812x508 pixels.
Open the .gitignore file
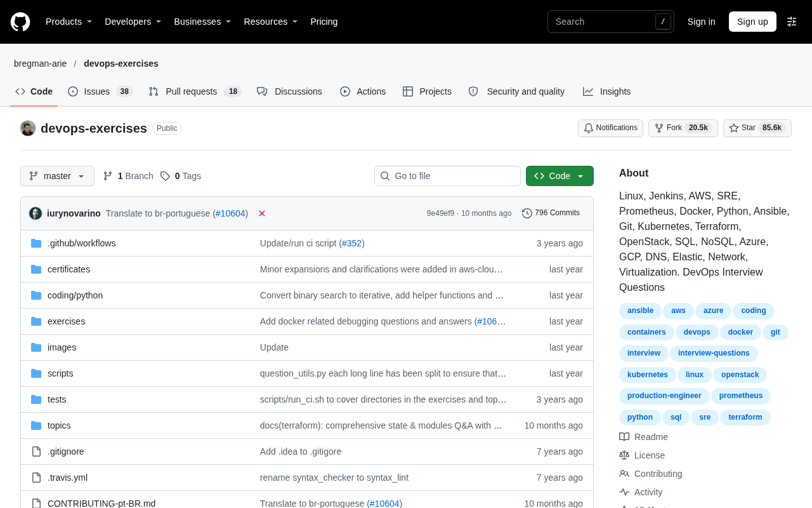[x=65, y=451]
